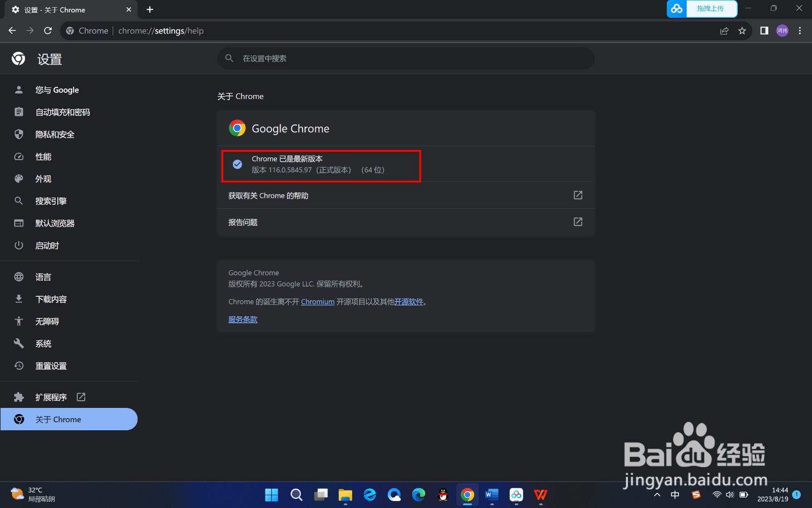
Task: Click the Baidu cloud upload icon
Action: (676, 9)
